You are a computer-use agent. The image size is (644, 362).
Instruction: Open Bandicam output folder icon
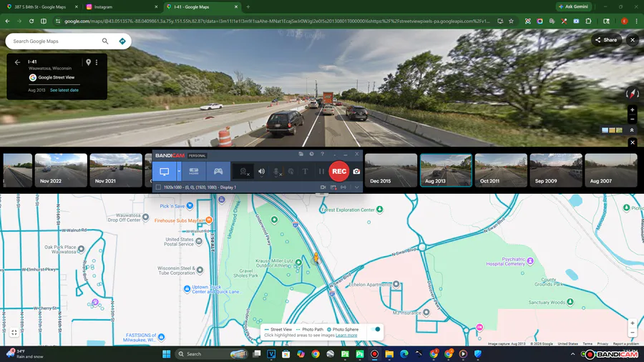[x=301, y=155]
